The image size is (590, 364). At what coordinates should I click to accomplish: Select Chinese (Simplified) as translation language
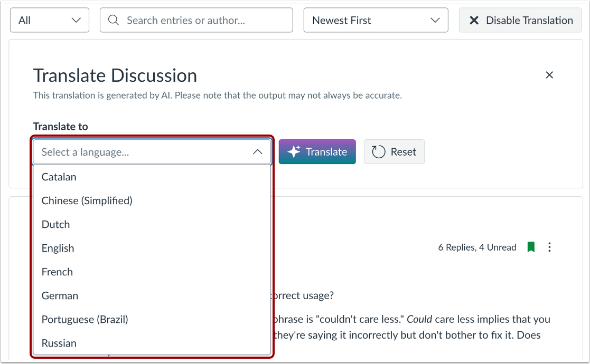[x=87, y=200]
